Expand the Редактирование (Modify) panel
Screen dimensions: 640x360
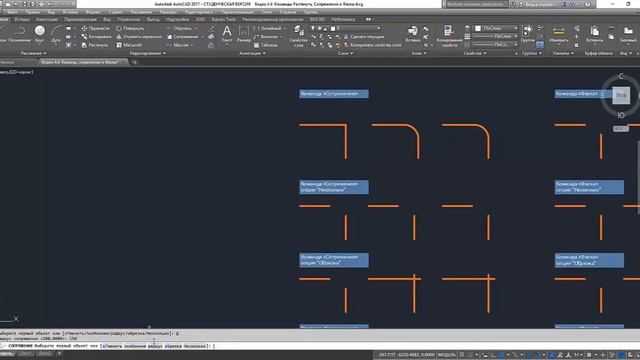(147, 53)
